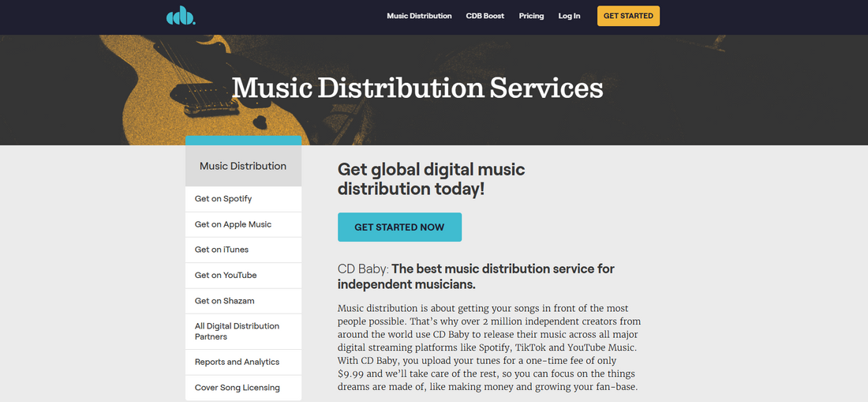Open Cover Song Licensing in sidebar

[237, 388]
